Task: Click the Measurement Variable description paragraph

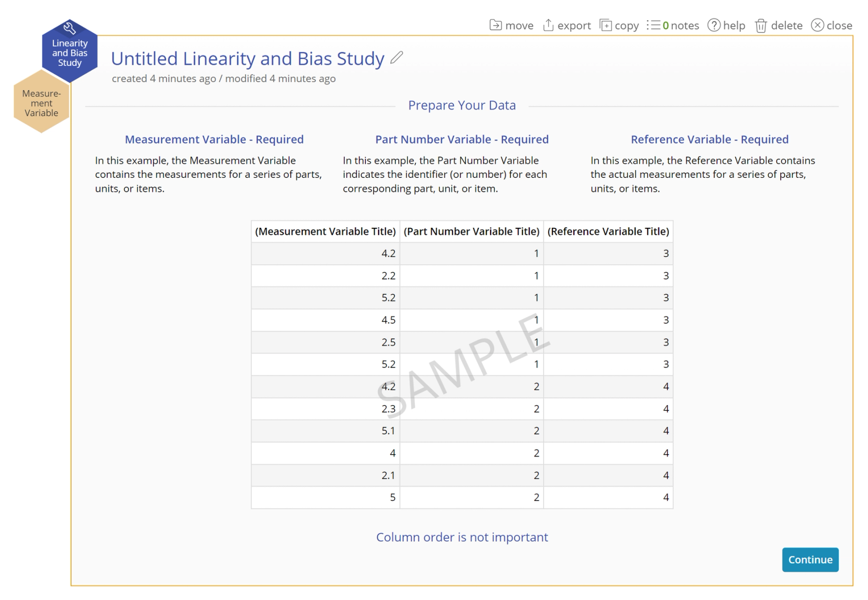Action: click(209, 174)
